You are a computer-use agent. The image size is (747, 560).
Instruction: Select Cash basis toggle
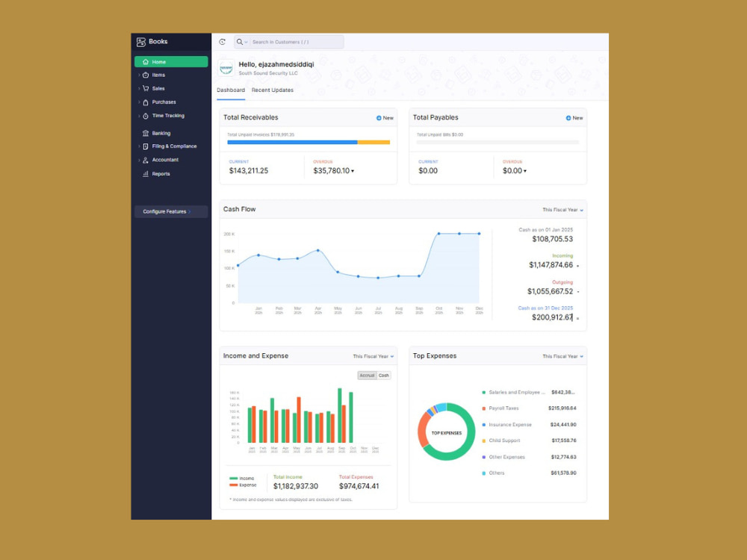(x=383, y=376)
